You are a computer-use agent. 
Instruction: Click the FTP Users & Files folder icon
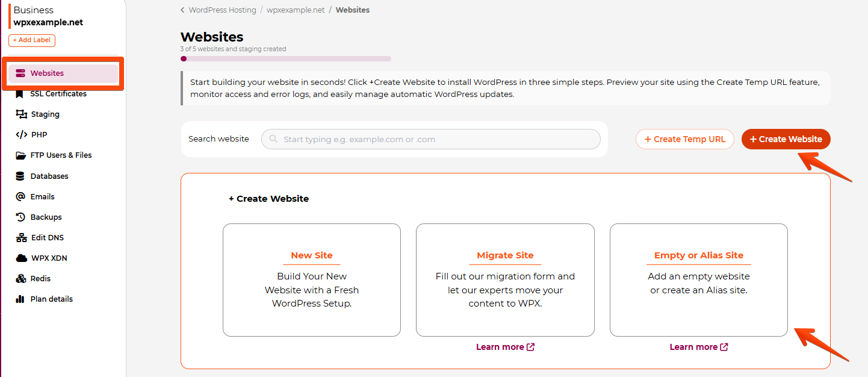(x=21, y=155)
